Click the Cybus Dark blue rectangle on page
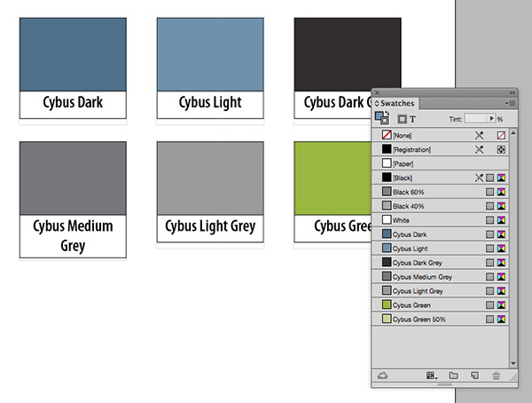Screen dimensions: 532x403 (73, 55)
